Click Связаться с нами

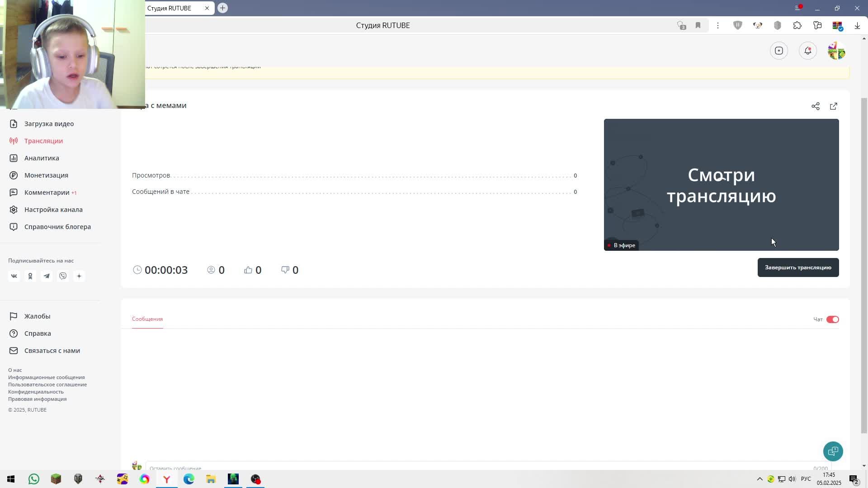[52, 351]
